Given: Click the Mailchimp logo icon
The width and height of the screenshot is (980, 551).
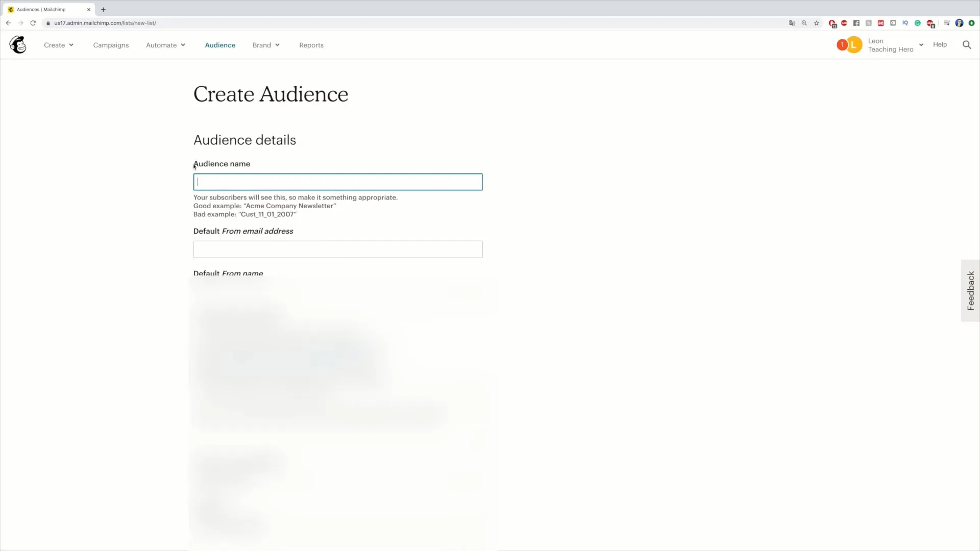Looking at the screenshot, I should tap(17, 44).
